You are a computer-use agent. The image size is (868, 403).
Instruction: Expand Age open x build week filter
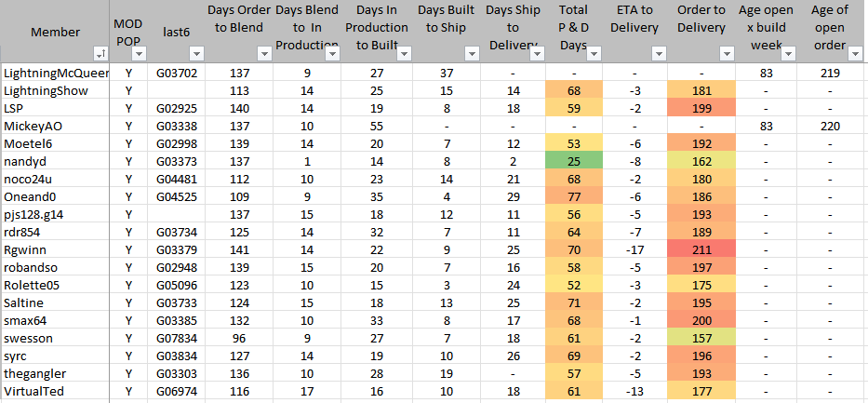pos(787,54)
